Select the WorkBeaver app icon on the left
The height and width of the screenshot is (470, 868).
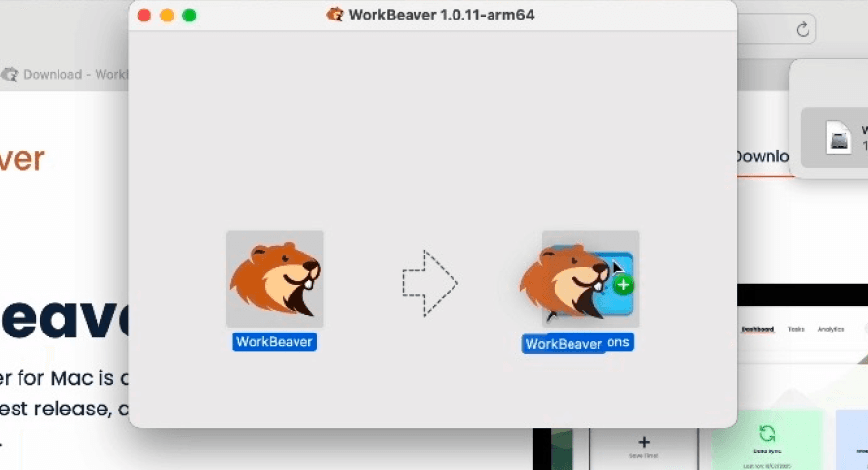point(275,279)
